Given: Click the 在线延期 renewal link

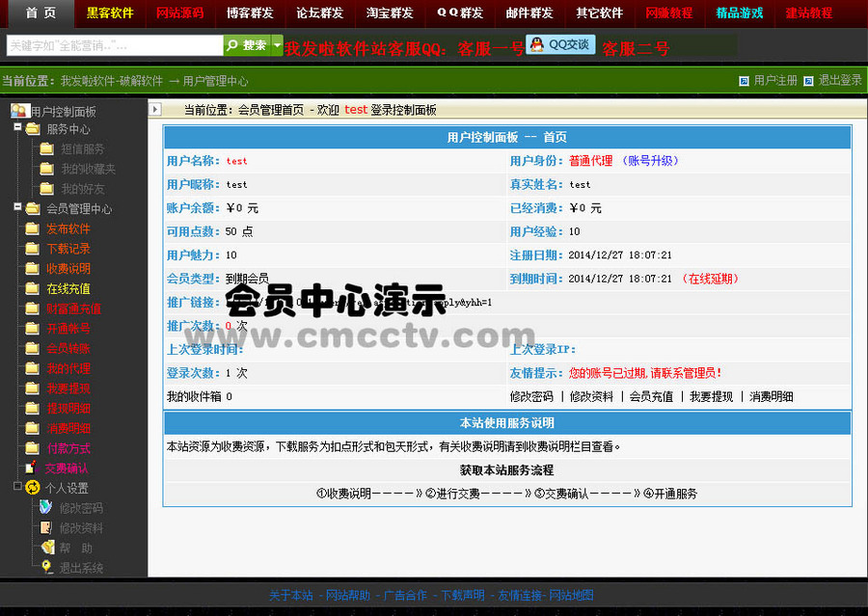Looking at the screenshot, I should click(711, 279).
